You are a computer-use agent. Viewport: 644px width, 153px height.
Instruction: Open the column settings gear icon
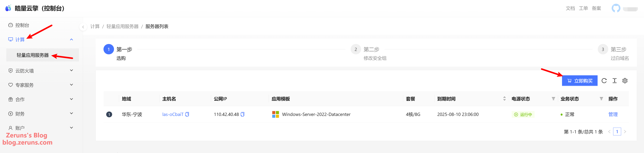click(625, 81)
